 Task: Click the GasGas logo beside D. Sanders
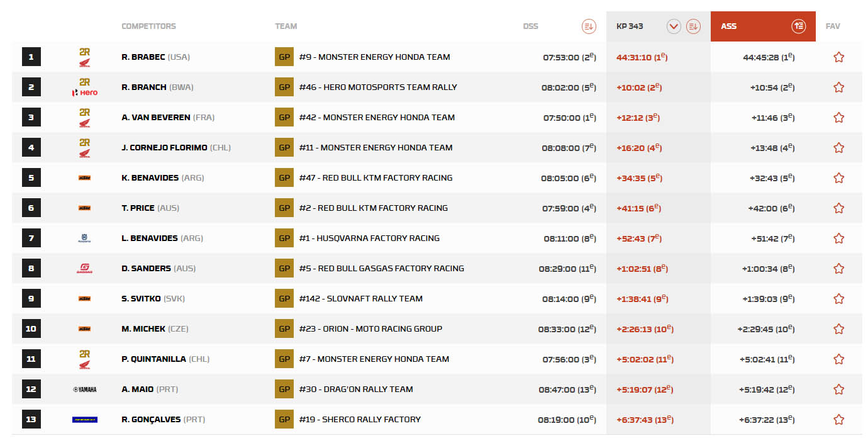point(84,269)
